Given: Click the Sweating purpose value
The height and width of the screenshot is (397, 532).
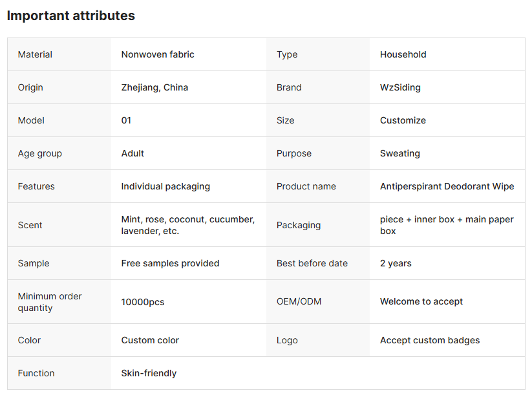Looking at the screenshot, I should coord(399,154).
